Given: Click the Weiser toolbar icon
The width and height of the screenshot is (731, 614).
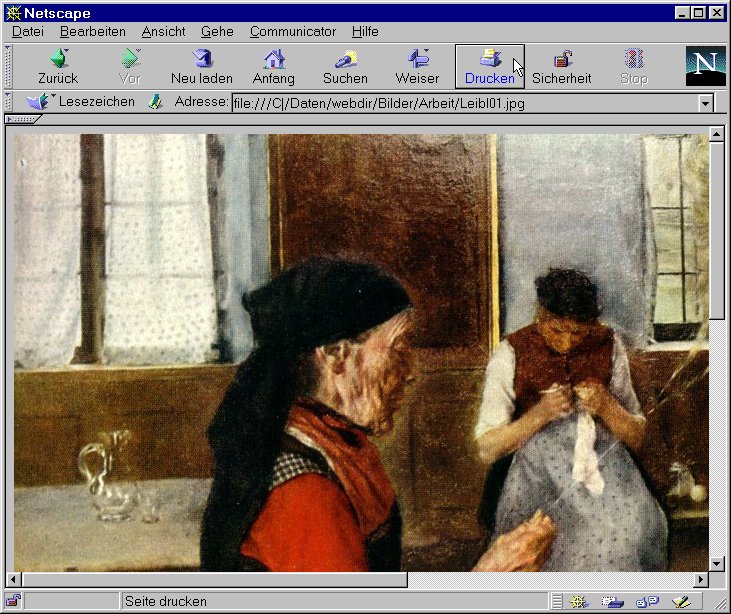Looking at the screenshot, I should (417, 60).
